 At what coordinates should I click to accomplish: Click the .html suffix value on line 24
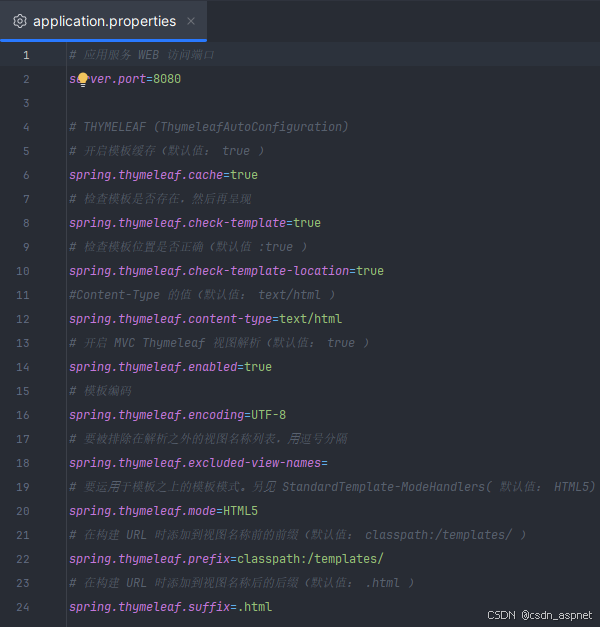pos(255,607)
